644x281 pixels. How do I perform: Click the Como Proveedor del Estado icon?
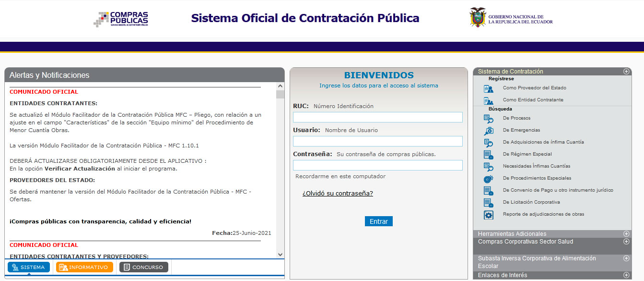(x=488, y=88)
